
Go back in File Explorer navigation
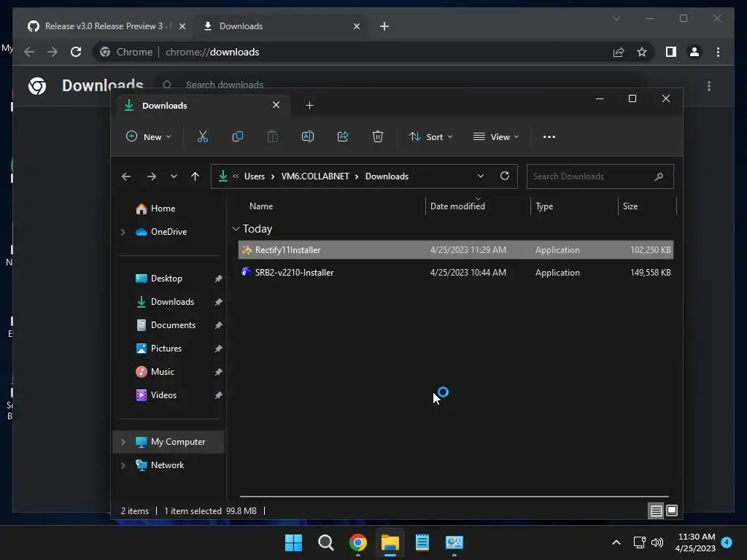tap(125, 176)
